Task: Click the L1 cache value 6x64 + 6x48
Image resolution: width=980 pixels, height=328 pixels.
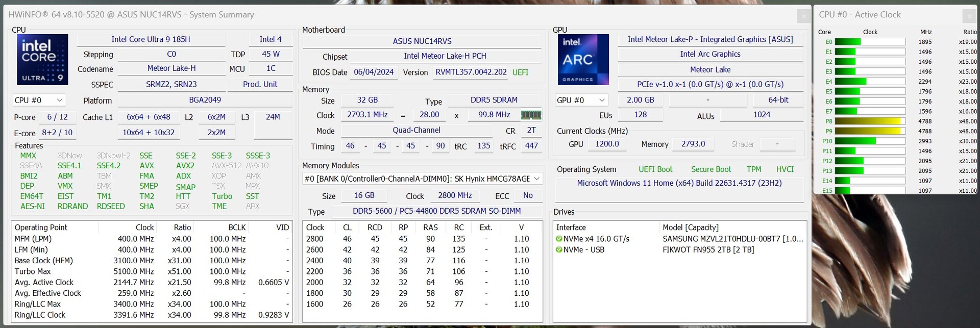Action: (149, 117)
